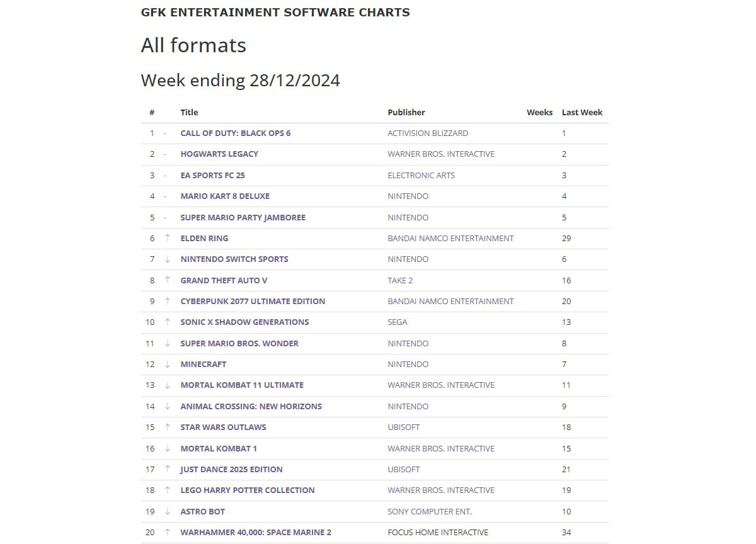The width and height of the screenshot is (756, 544).
Task: Select EA Sports FC 25 entry
Action: click(x=213, y=175)
